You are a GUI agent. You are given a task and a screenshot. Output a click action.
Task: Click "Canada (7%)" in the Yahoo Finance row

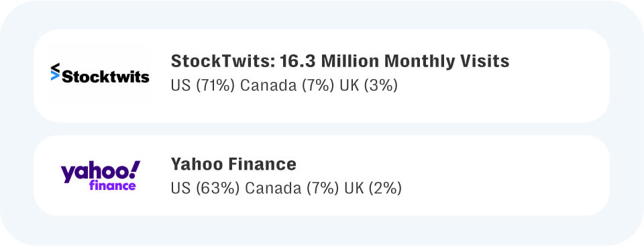pos(292,188)
